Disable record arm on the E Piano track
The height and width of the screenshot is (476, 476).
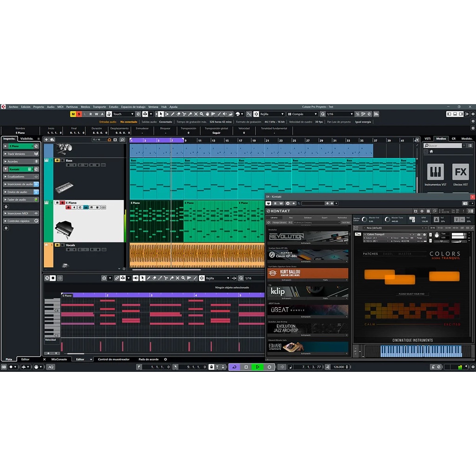(68, 207)
